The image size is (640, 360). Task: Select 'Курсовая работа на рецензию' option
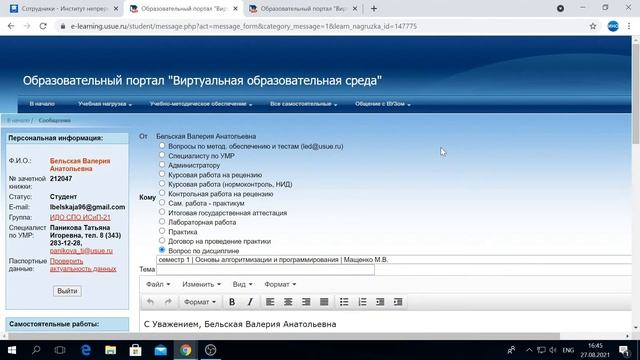point(162,174)
